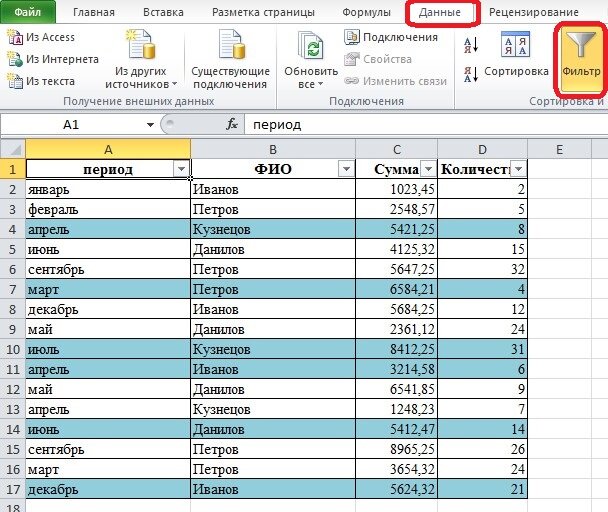Click cell with quantity 32
This screenshot has height=512, width=608.
[482, 269]
